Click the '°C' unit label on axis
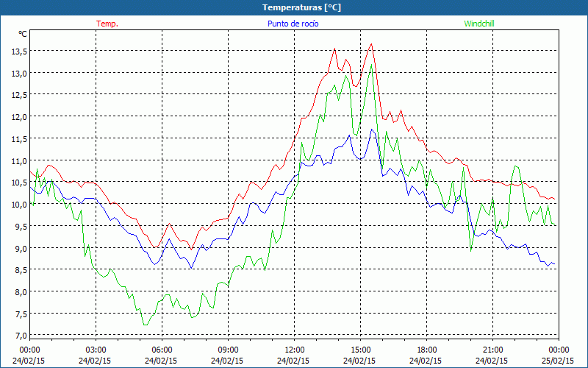Screen dimensions: 588x368 click(23, 34)
